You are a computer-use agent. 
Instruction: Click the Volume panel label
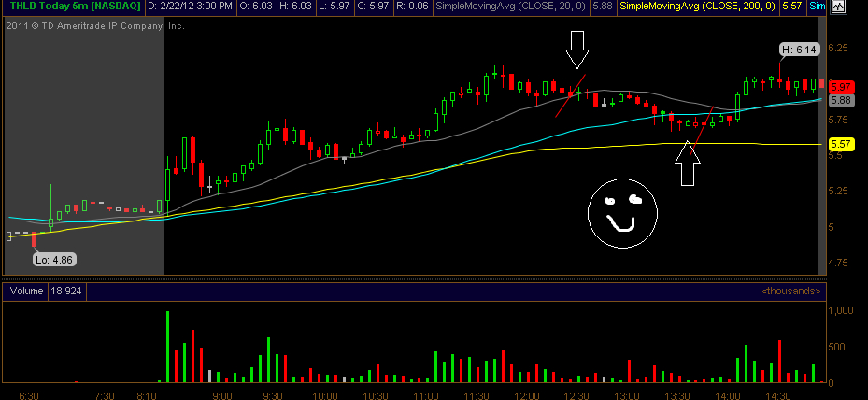pyautogui.click(x=26, y=291)
